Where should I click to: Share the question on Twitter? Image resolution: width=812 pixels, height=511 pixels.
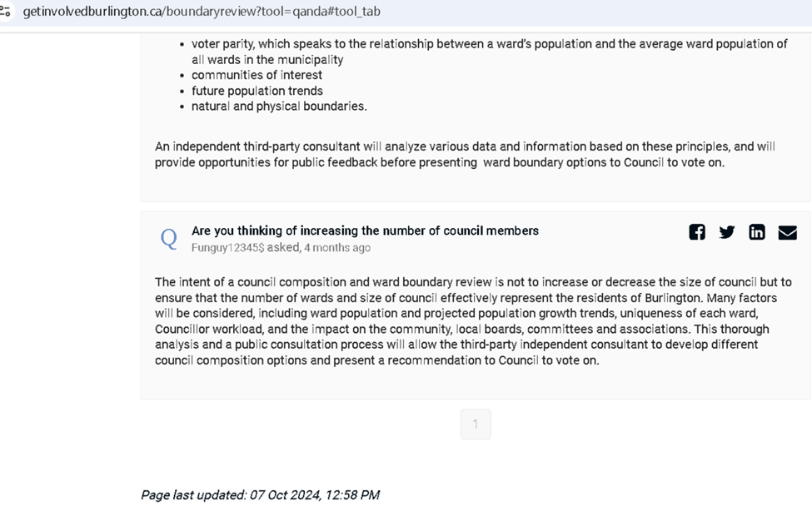tap(727, 232)
